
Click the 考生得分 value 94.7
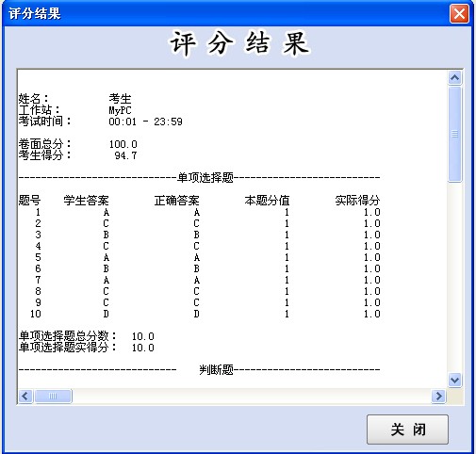tap(125, 155)
